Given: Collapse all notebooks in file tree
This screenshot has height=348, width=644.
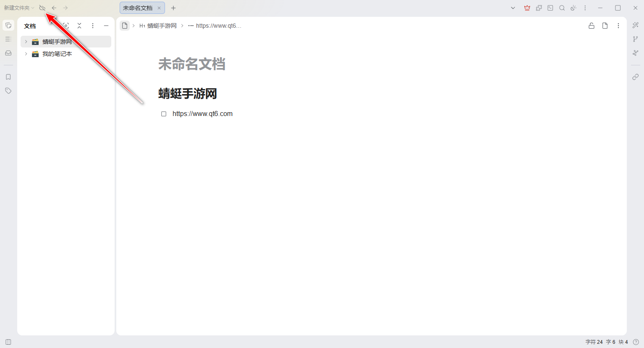Looking at the screenshot, I should point(79,26).
